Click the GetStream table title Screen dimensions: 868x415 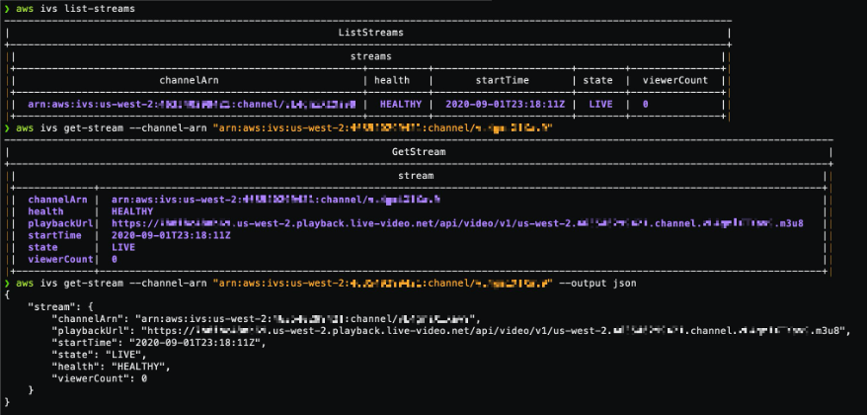[419, 153]
